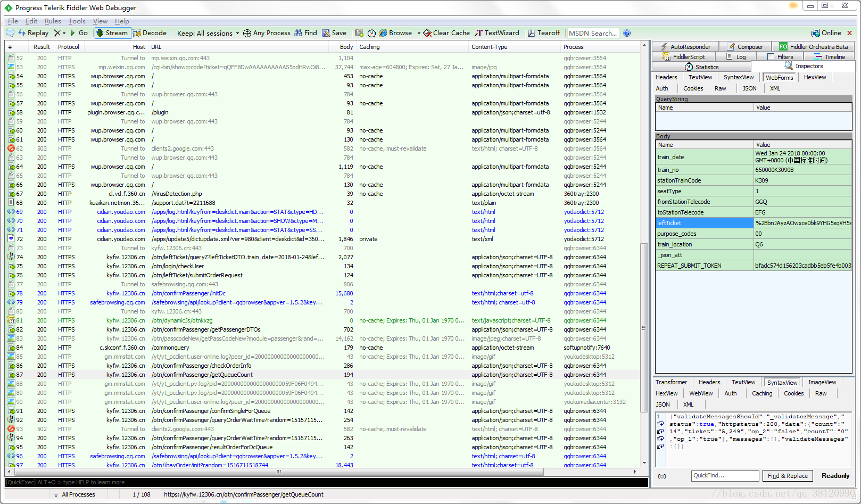Screen dimensions: 861x504
Task: Select the request Headers inspector tab
Action: tap(666, 78)
